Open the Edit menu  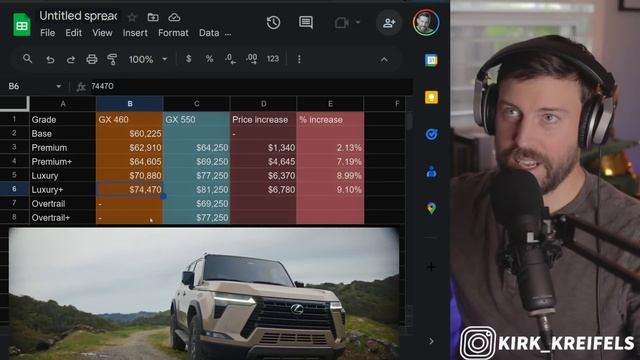tap(73, 33)
